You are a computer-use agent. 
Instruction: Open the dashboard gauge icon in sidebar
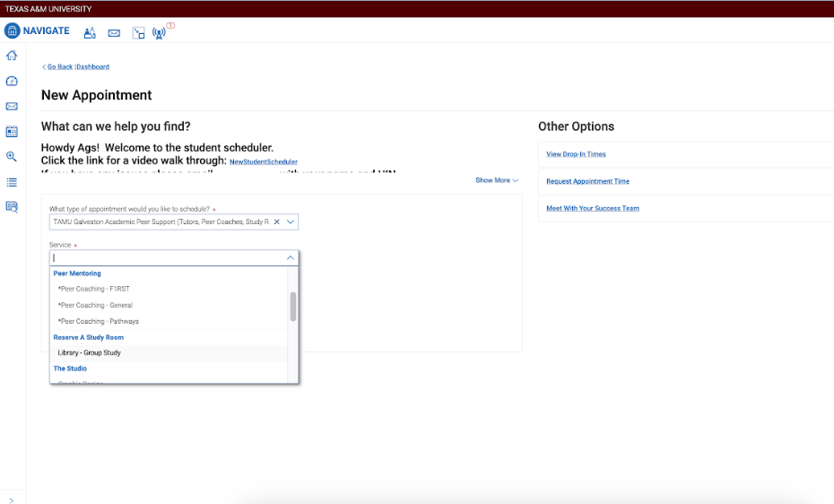(x=12, y=81)
